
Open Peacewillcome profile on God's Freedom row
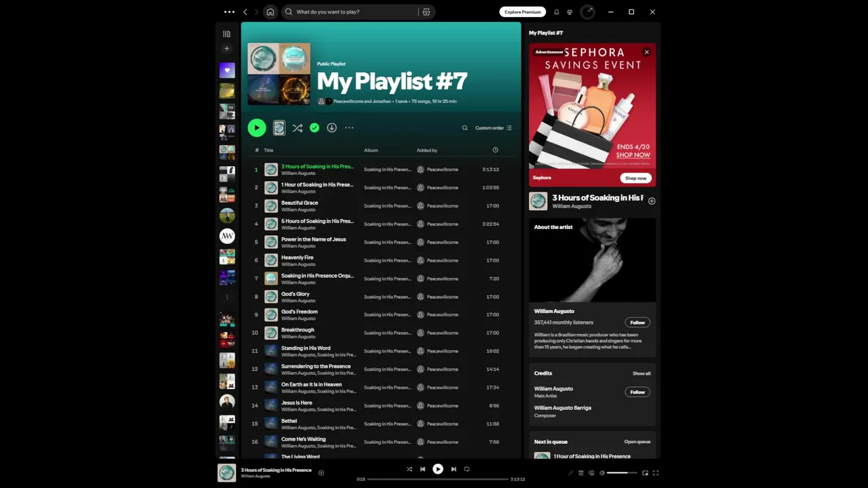[x=442, y=314]
